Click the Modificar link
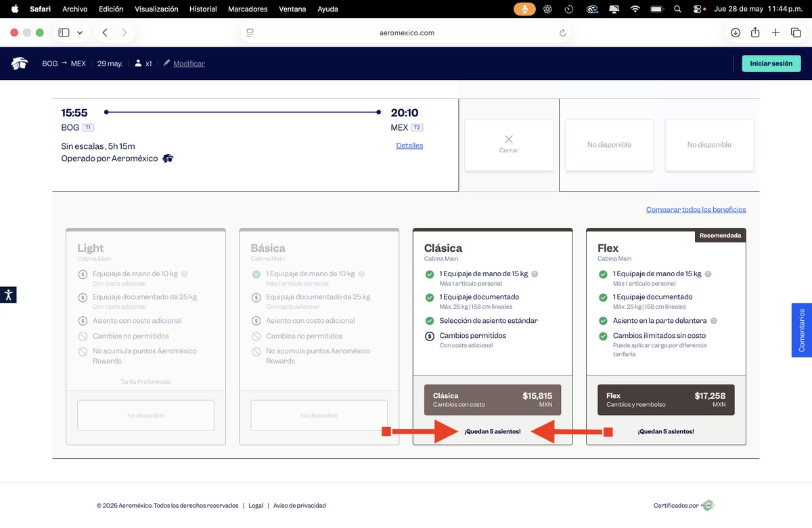Image resolution: width=812 pixels, height=528 pixels. (x=189, y=64)
